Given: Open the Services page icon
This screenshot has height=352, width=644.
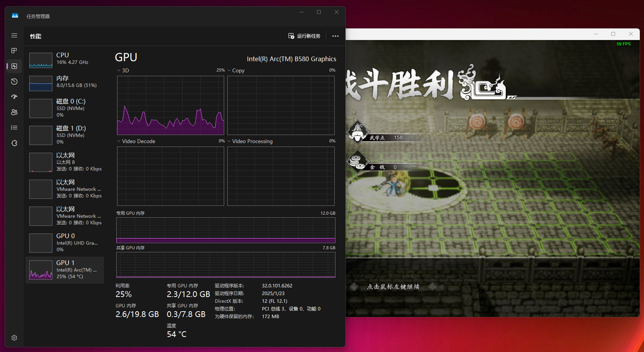Looking at the screenshot, I should point(14,143).
